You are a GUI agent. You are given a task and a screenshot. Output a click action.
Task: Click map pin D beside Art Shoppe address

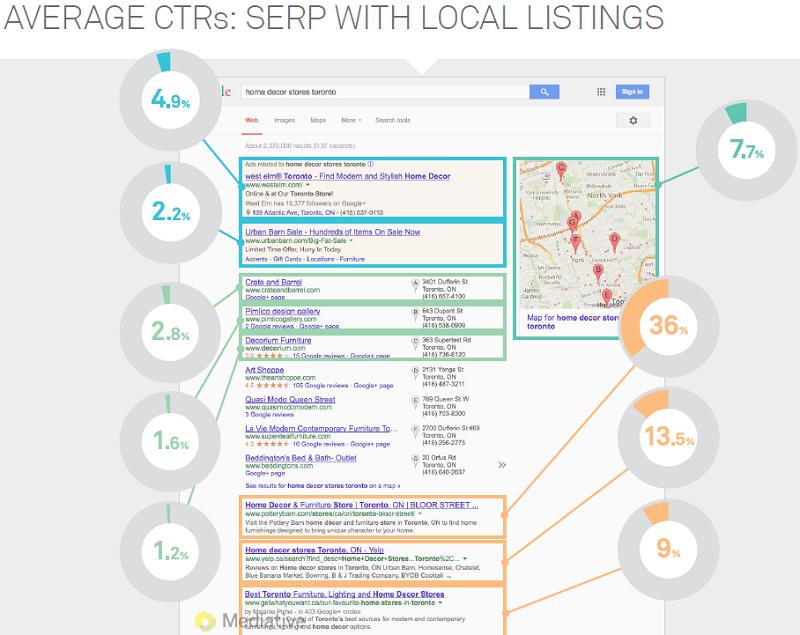pos(415,373)
